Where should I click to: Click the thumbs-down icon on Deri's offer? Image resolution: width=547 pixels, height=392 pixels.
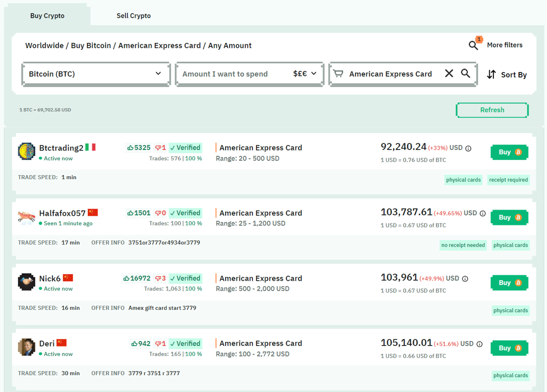158,344
